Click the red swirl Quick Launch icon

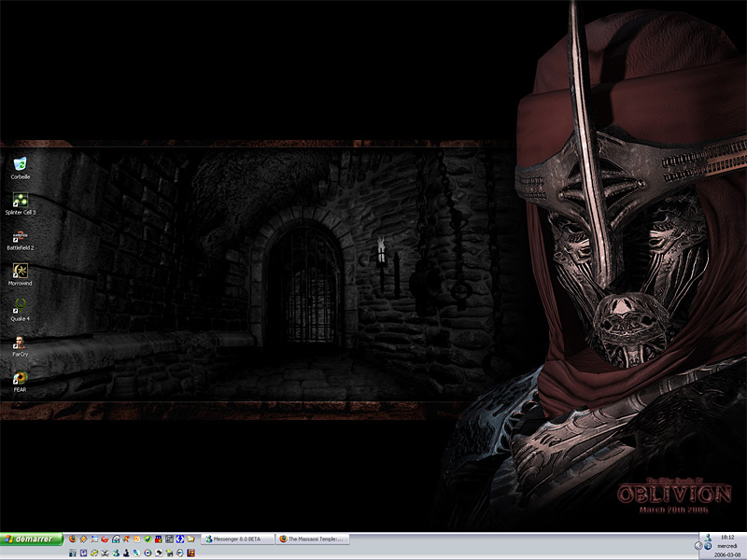[105, 539]
